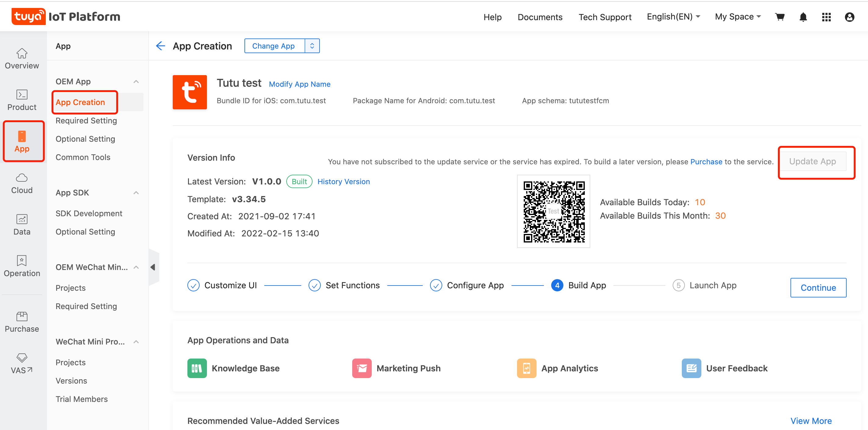Open the My Space dropdown
This screenshot has width=868, height=430.
[x=738, y=16]
